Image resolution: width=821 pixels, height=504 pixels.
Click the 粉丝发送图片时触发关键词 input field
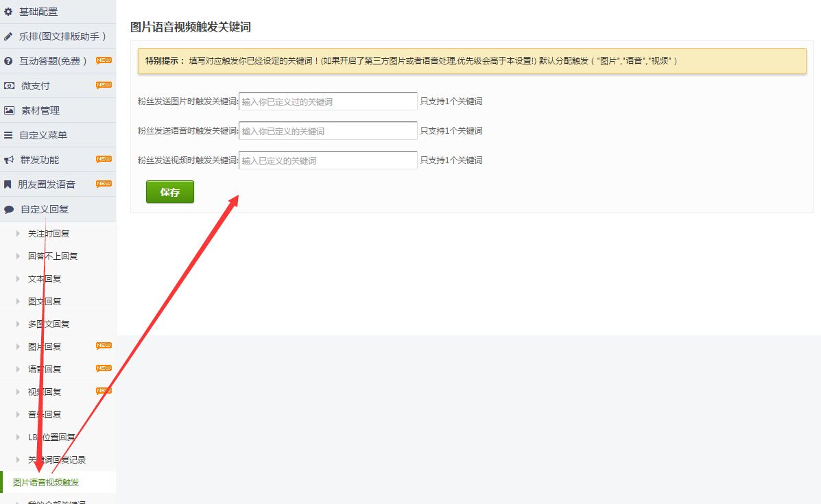pyautogui.click(x=328, y=101)
